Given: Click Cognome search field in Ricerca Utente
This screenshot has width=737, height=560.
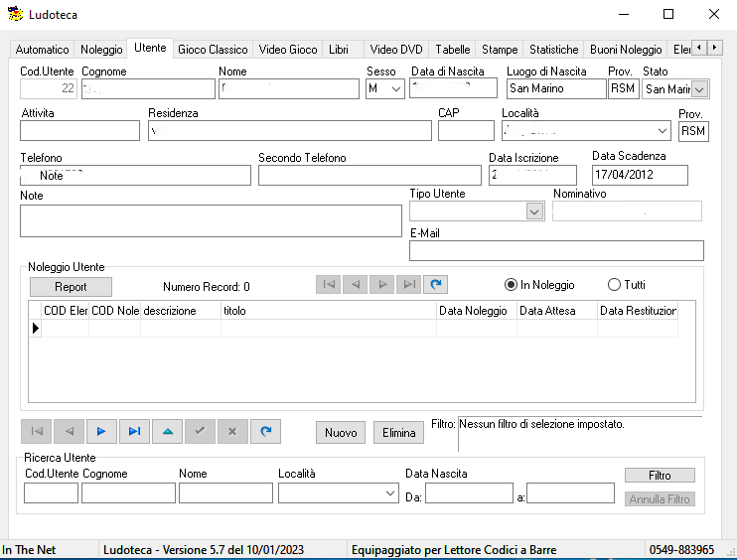Looking at the screenshot, I should tap(128, 493).
